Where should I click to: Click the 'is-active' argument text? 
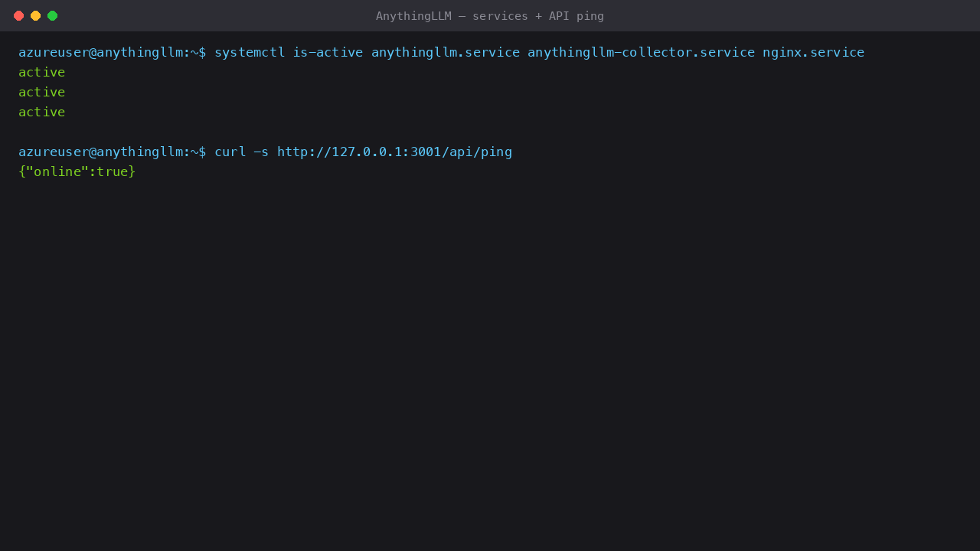pyautogui.click(x=328, y=52)
